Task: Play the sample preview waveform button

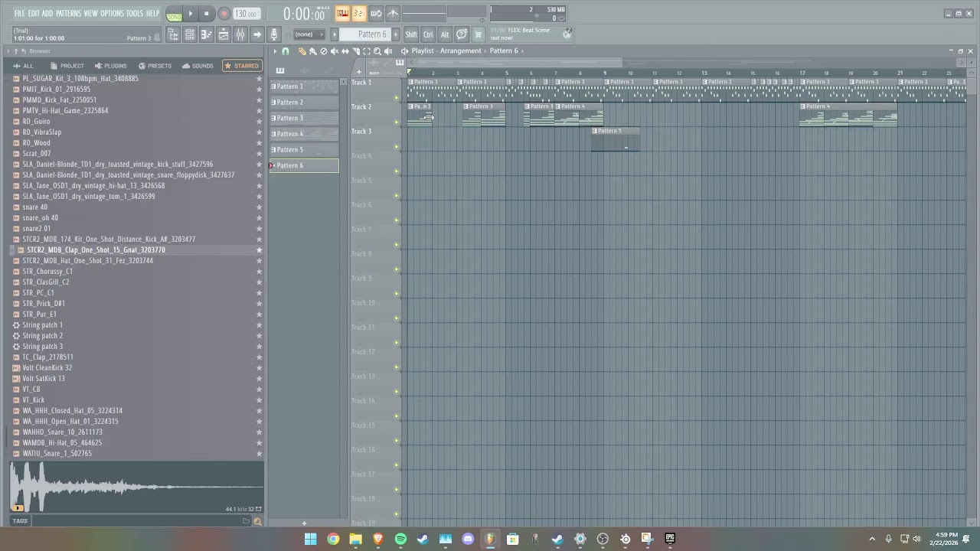Action: pyautogui.click(x=18, y=507)
